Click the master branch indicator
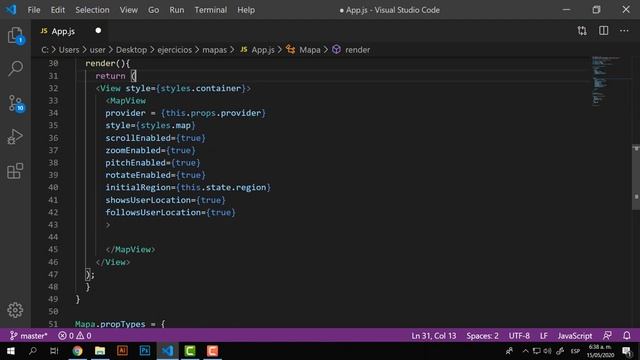This screenshot has width=640, height=360. [x=29, y=336]
